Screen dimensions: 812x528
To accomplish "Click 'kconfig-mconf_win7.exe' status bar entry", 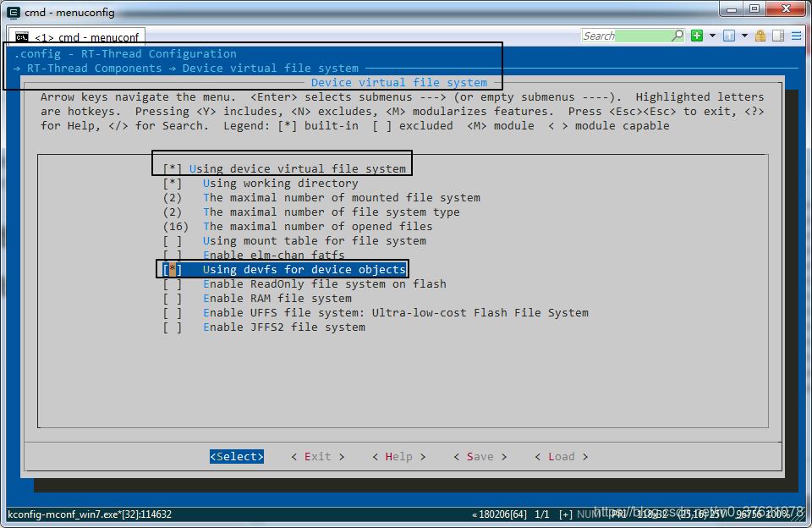I will tap(90, 514).
